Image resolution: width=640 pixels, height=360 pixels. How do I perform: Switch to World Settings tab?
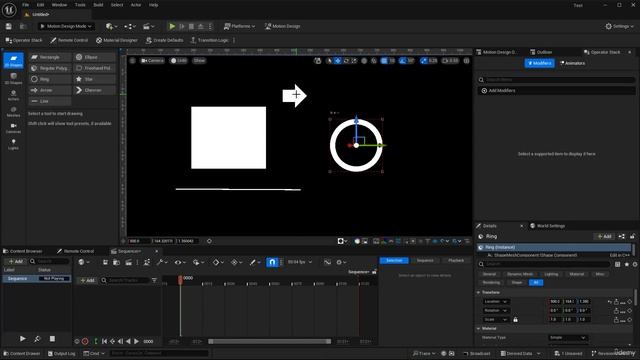point(547,226)
